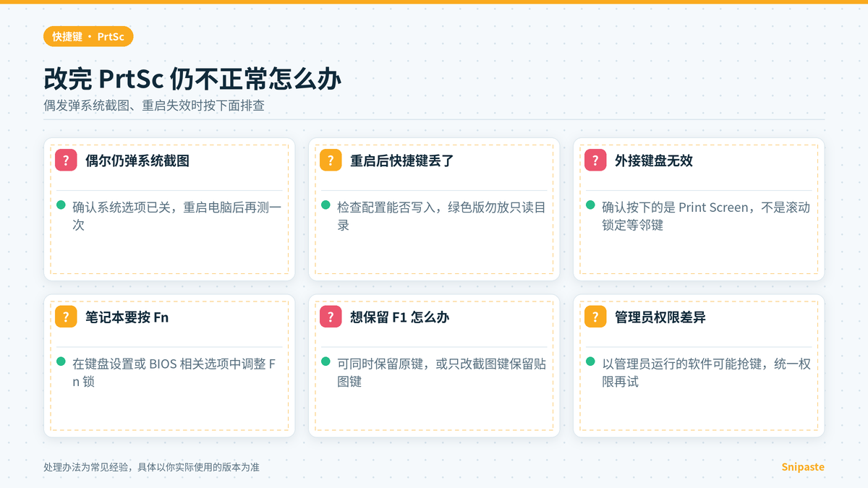Viewport: 868px width, 488px height.
Task: Click the footer note 处理办法为常见经验
Action: pos(152,467)
